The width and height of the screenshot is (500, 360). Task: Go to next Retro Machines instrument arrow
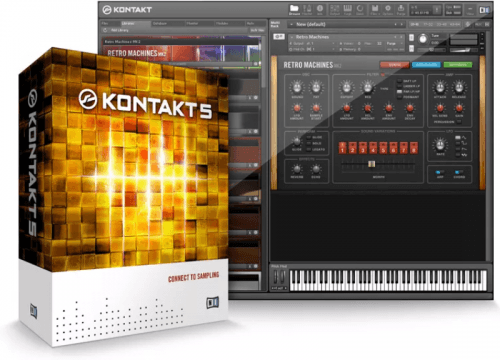pos(401,37)
